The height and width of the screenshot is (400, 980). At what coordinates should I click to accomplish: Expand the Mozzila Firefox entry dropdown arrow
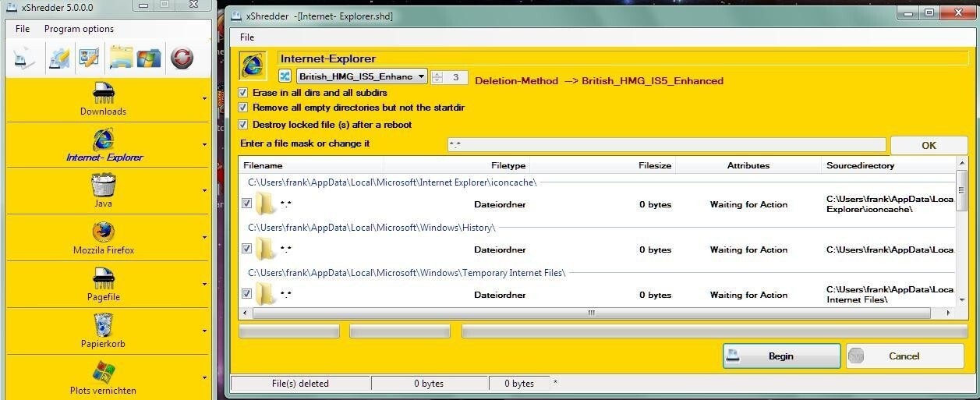tap(204, 238)
